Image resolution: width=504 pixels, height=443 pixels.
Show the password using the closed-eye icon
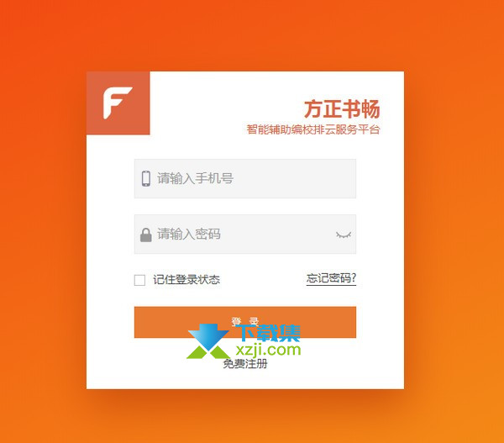(x=344, y=235)
